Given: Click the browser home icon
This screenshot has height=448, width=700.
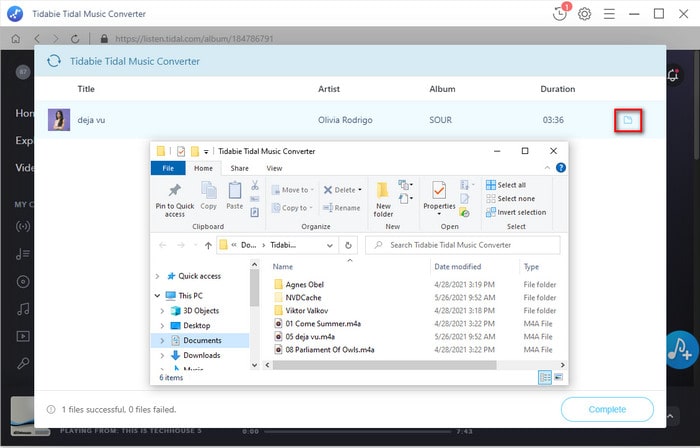Looking at the screenshot, I should click(x=16, y=39).
